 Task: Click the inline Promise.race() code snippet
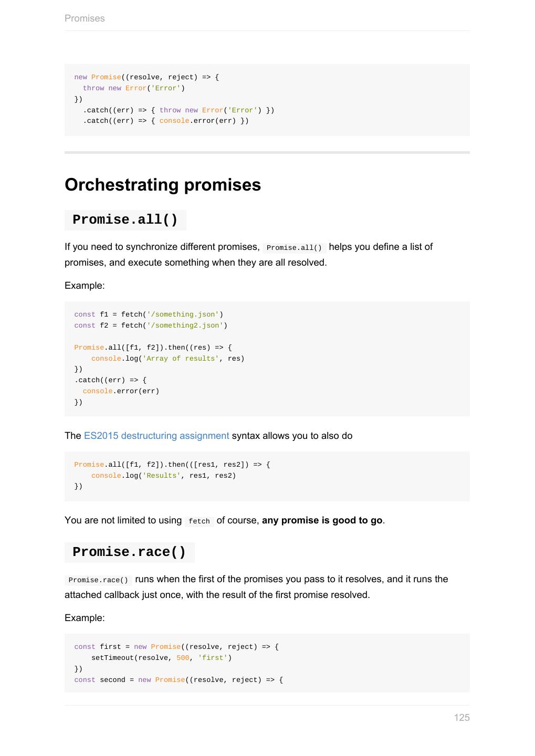pos(98,580)
